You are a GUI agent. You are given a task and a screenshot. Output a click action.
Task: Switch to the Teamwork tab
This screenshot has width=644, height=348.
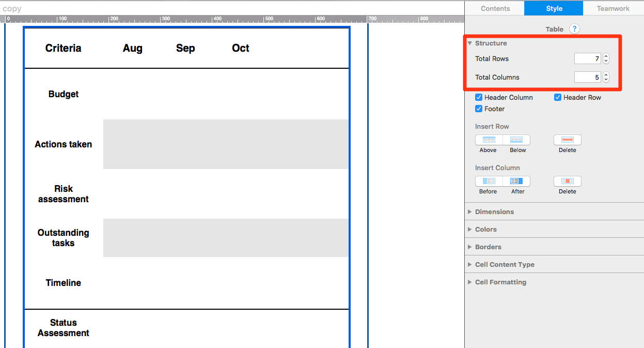click(x=612, y=8)
